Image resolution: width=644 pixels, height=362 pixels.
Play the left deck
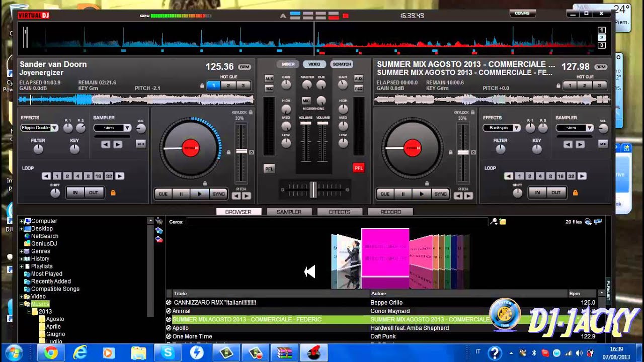coord(200,194)
